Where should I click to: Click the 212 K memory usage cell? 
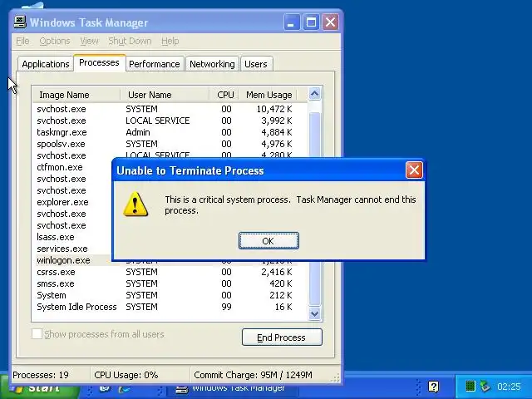pos(281,295)
